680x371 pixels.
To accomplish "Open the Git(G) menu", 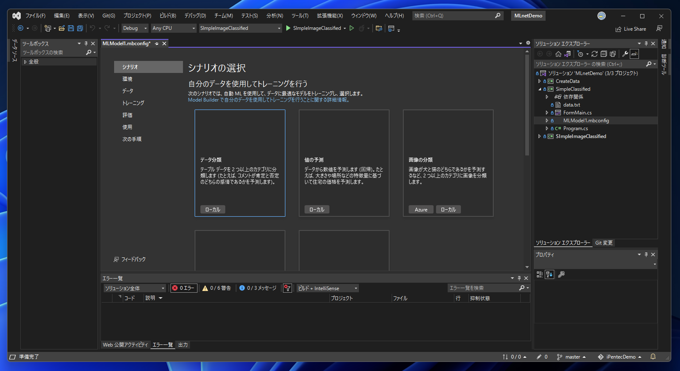I will coord(108,16).
